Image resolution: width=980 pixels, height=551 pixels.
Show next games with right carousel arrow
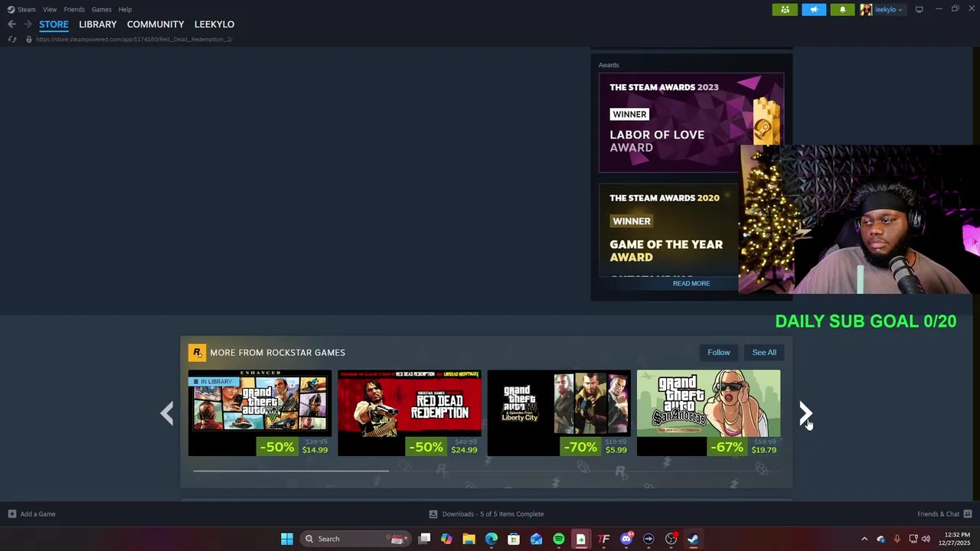[x=805, y=414]
